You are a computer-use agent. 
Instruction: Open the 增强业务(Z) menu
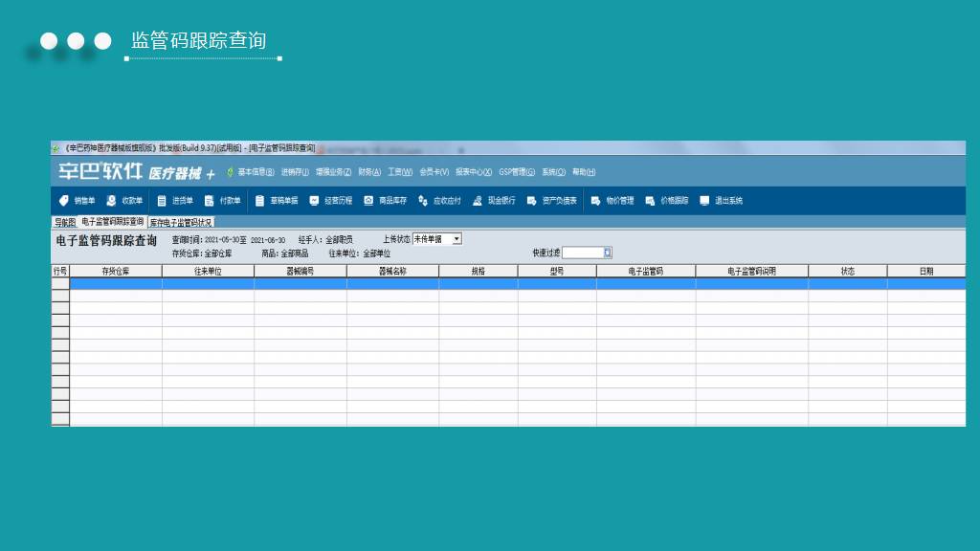pos(333,172)
